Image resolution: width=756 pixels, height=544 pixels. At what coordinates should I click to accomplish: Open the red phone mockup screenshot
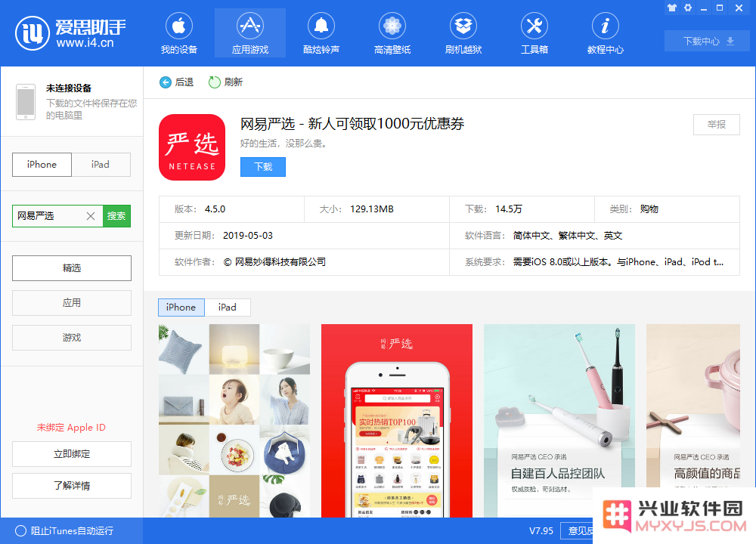[397, 421]
